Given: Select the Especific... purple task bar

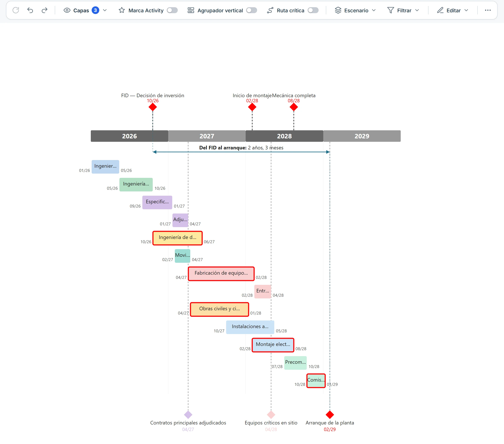Looking at the screenshot, I should pyautogui.click(x=157, y=202).
